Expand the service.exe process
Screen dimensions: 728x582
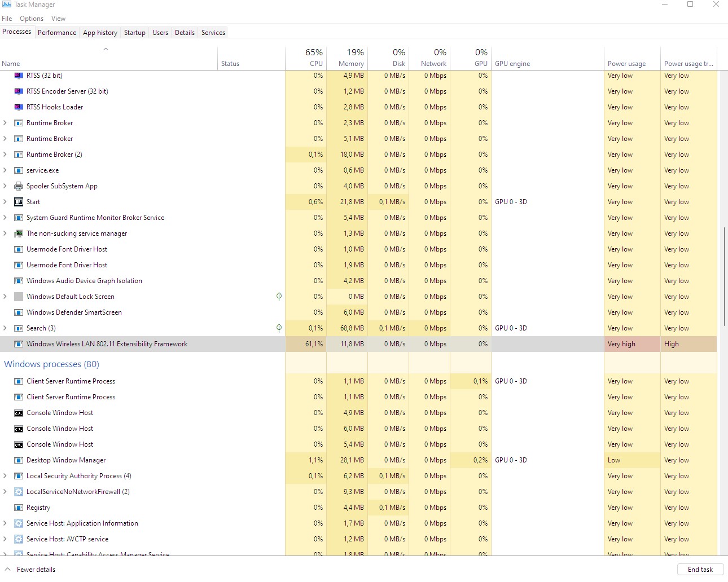5,170
